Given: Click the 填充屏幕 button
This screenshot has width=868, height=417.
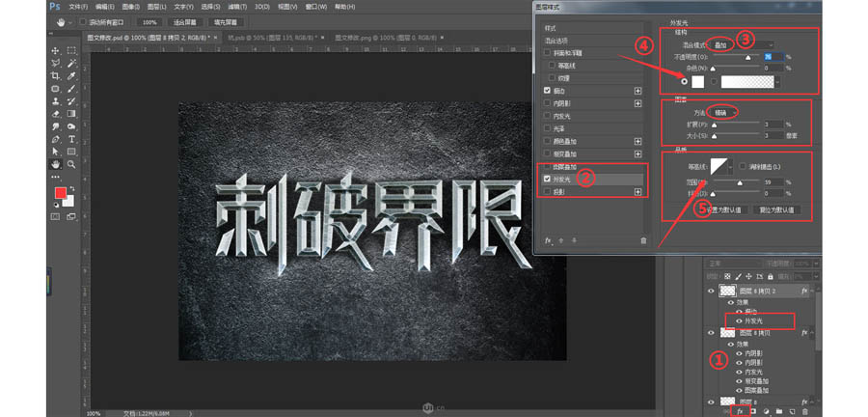Looking at the screenshot, I should pos(226,22).
